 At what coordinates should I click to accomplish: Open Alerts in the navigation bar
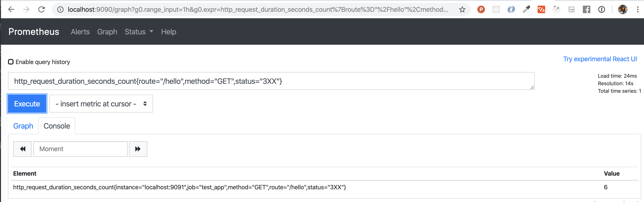(80, 32)
